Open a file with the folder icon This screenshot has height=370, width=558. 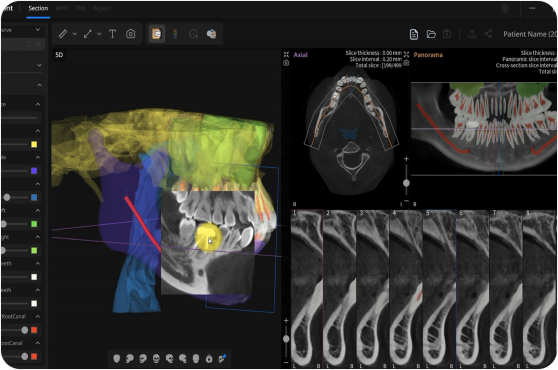click(x=431, y=34)
